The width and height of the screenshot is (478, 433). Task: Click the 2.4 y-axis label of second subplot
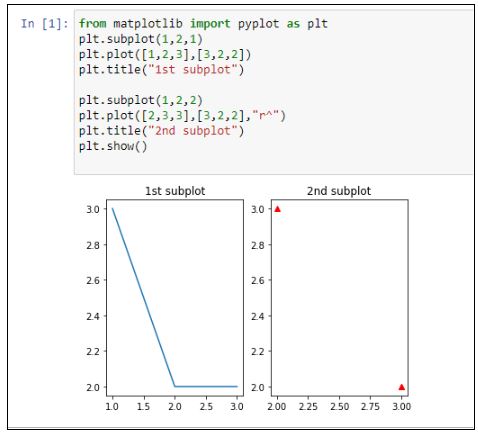(x=258, y=316)
